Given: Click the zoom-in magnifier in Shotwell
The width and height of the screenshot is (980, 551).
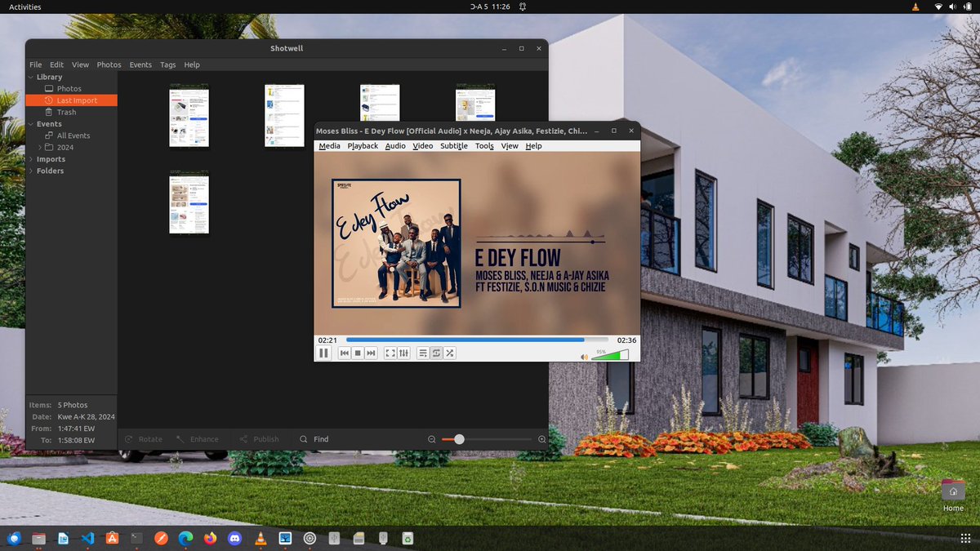Looking at the screenshot, I should (542, 439).
